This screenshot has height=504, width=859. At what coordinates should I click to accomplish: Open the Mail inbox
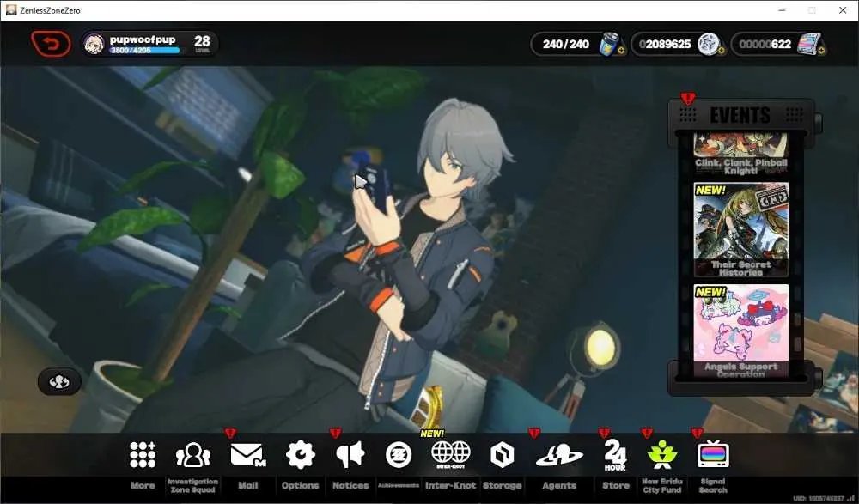point(247,455)
